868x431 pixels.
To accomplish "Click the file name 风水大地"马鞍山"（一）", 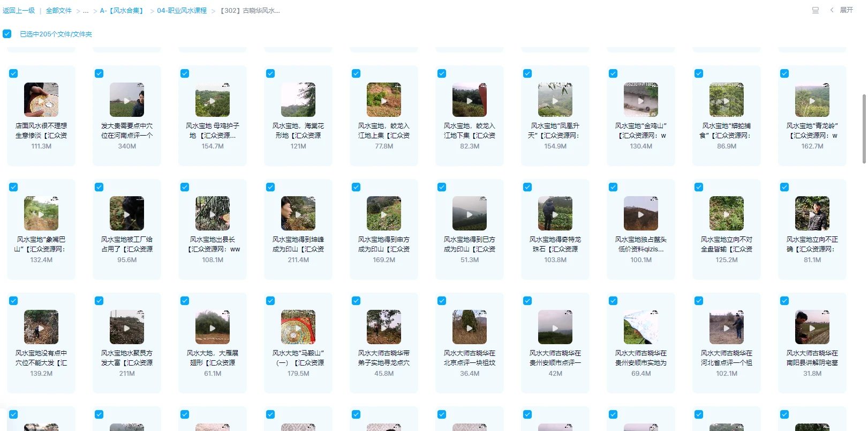I will 298,358.
